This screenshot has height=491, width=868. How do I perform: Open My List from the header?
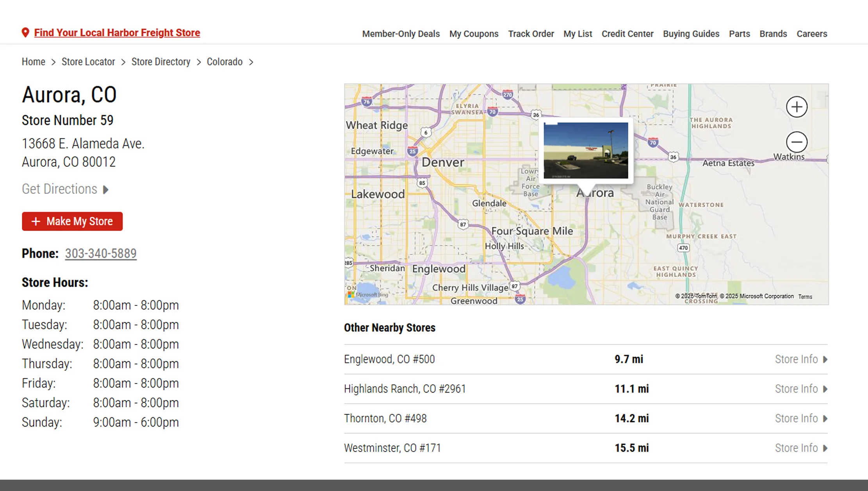[x=577, y=34]
